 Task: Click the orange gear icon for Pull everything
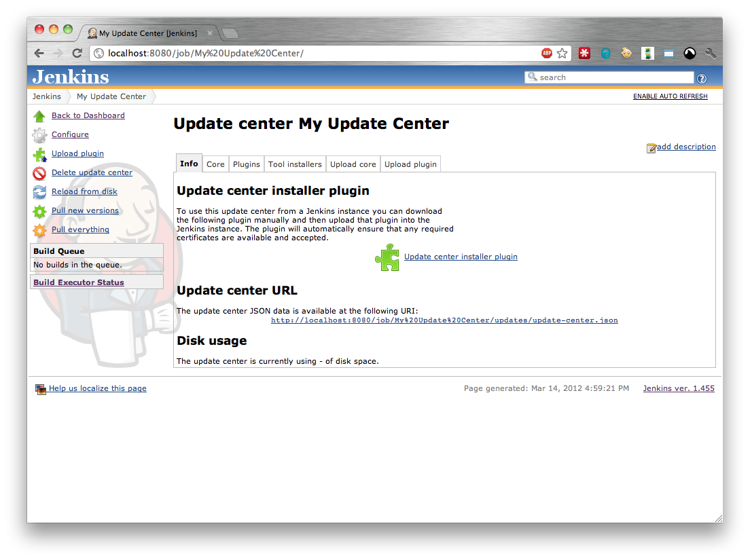(x=39, y=230)
